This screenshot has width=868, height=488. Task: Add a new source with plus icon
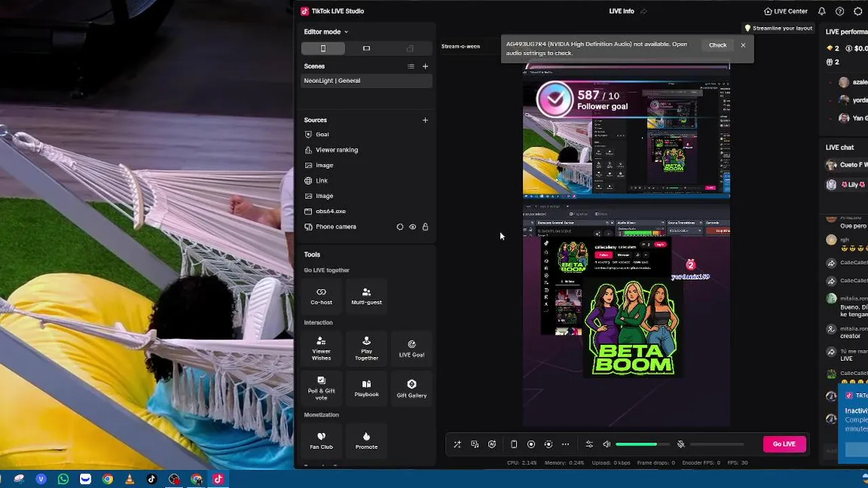[x=425, y=120]
